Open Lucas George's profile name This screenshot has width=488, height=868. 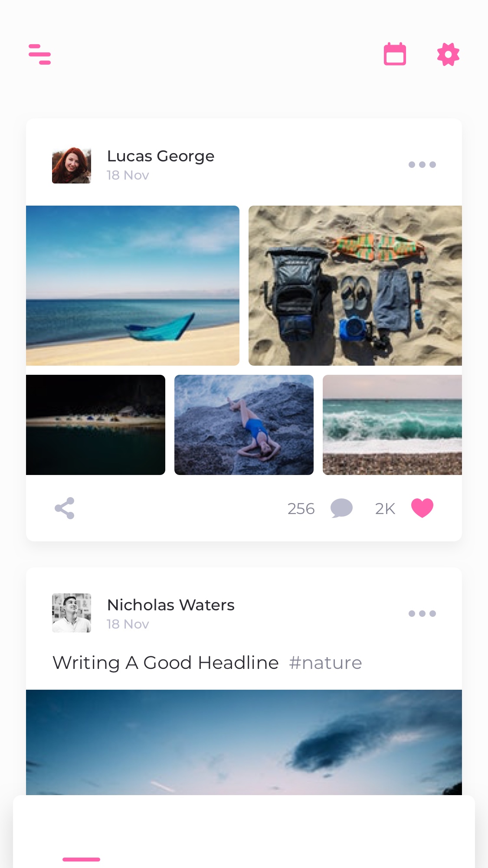pyautogui.click(x=160, y=156)
